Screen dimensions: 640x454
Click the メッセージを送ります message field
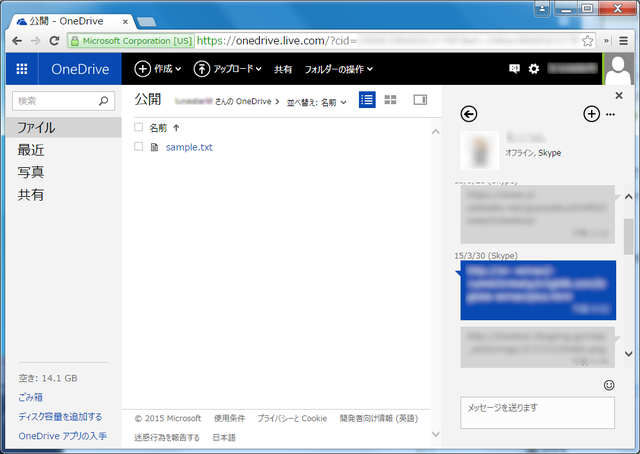tap(537, 413)
